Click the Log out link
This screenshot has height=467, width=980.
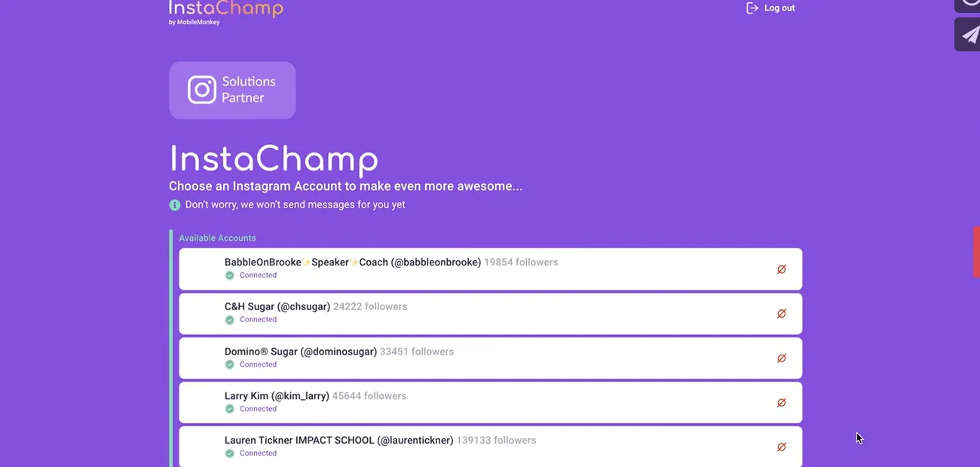tap(770, 8)
